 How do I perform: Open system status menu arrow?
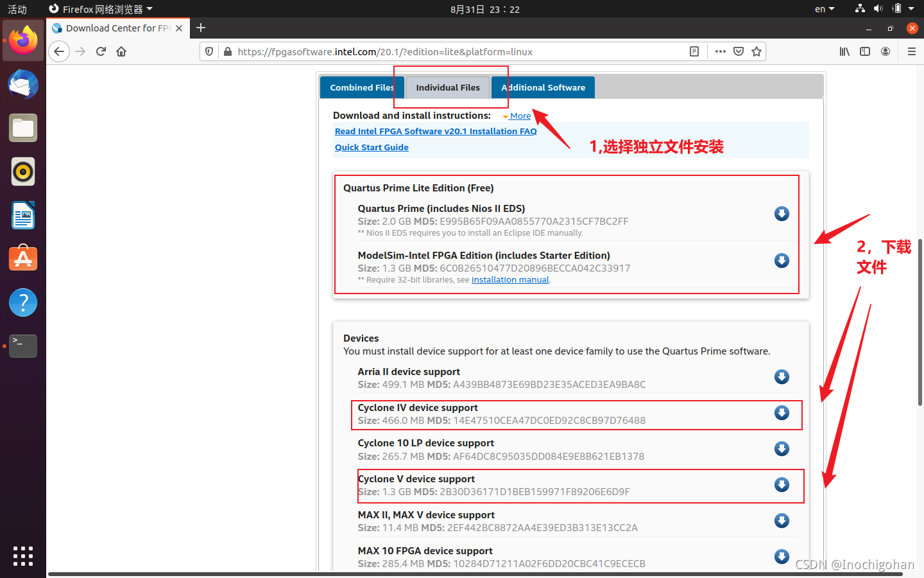(911, 9)
